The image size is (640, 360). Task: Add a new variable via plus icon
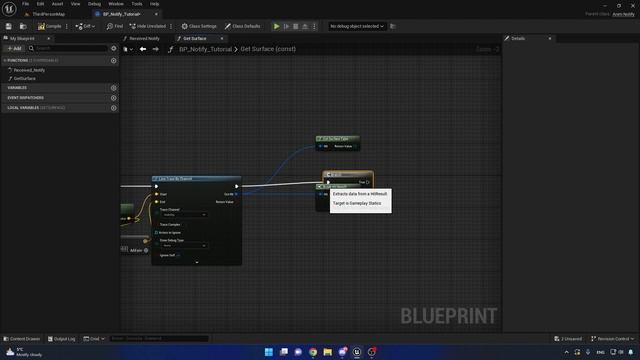pos(113,88)
